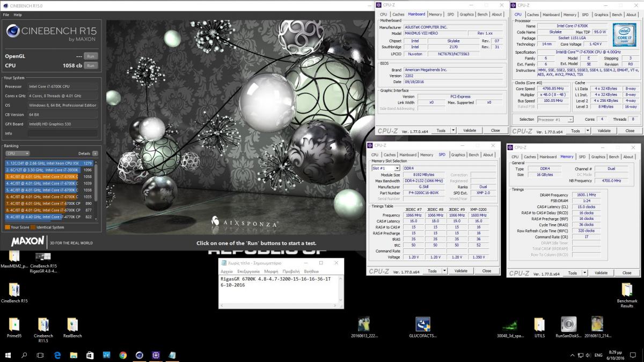Open taskbar search
This screenshot has height=362, width=644.
pos(24,355)
